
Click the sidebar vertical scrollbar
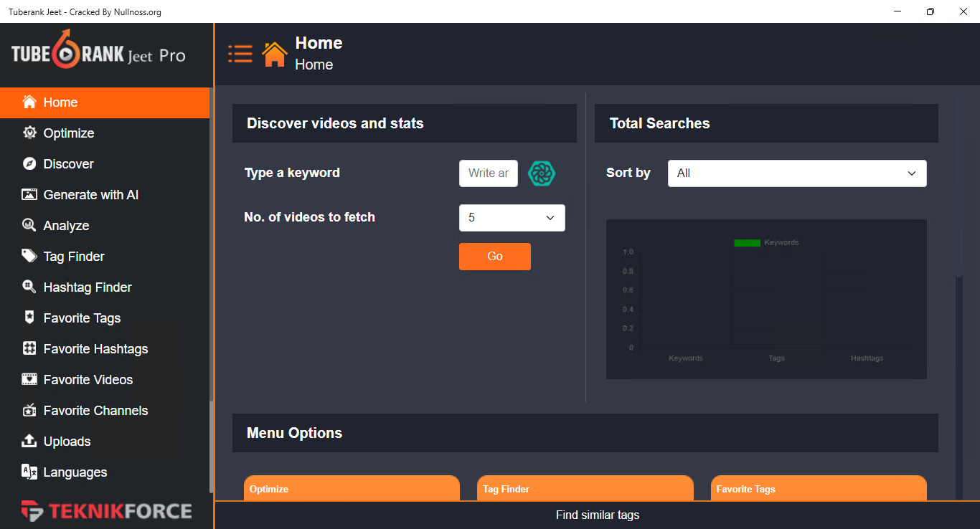click(211, 447)
